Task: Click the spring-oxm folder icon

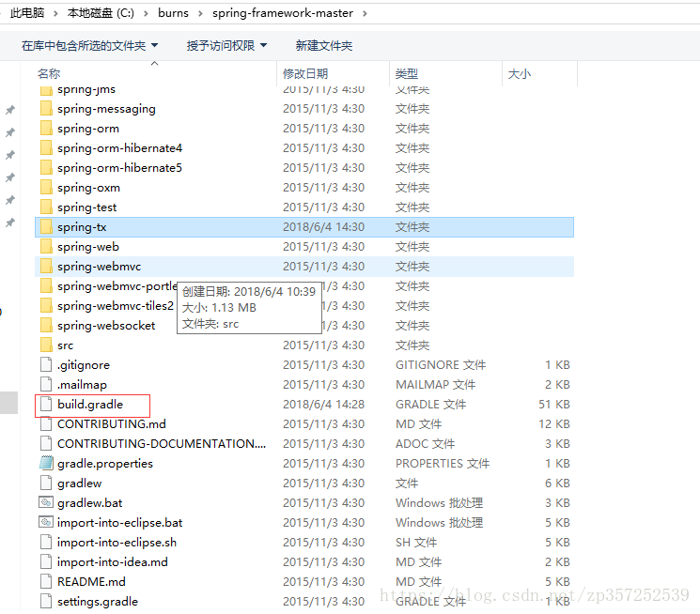Action: (46, 188)
